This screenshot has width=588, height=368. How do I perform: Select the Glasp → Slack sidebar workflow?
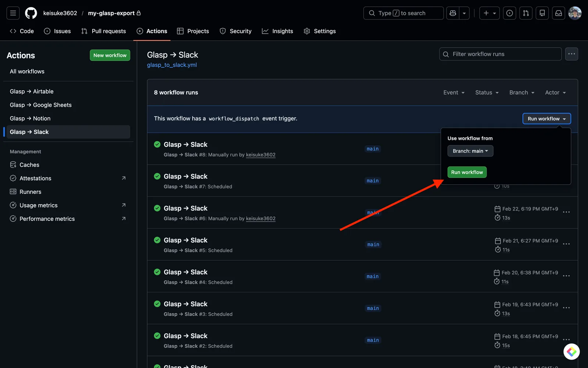68,132
